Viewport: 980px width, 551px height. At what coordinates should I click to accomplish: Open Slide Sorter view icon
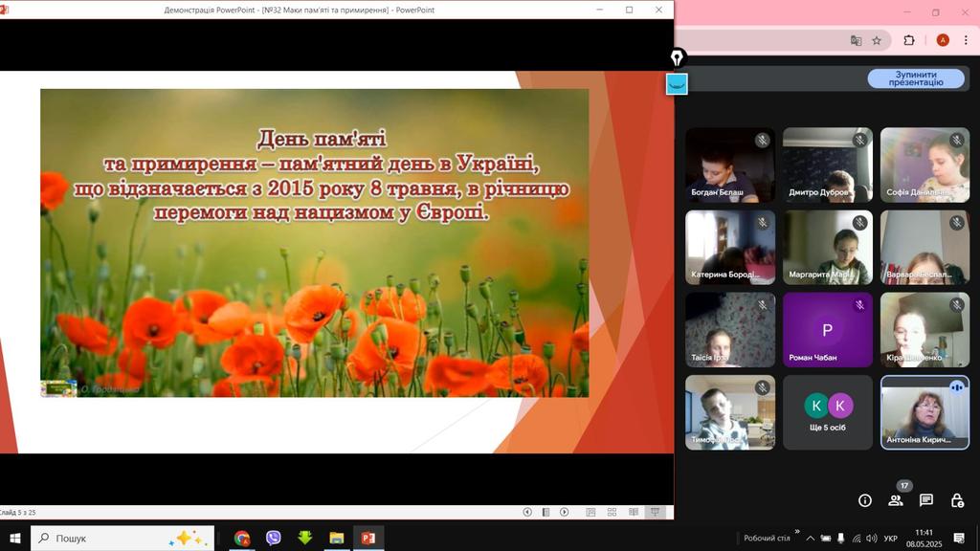[x=610, y=513]
